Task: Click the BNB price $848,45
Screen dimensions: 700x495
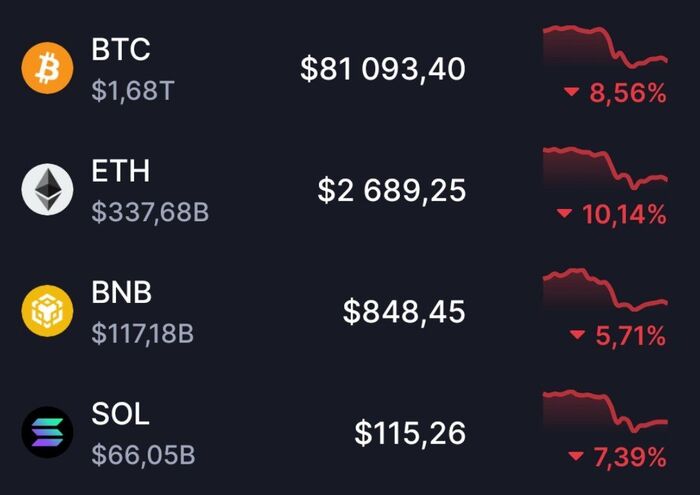Action: coord(404,312)
